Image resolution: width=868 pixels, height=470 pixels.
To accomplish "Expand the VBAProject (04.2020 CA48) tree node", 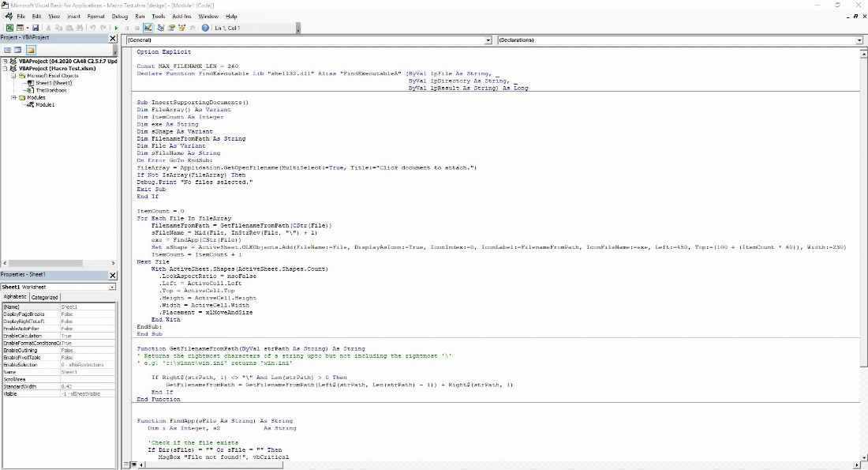I will point(6,62).
